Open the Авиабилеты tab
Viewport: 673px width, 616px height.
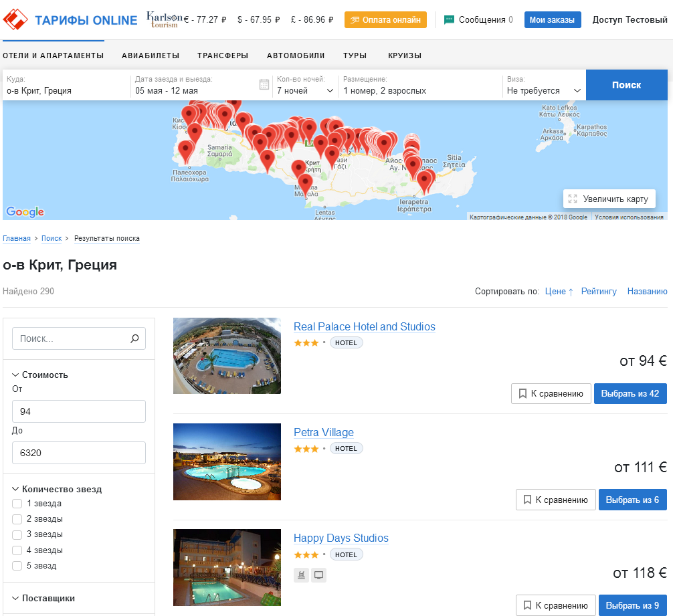click(x=151, y=56)
